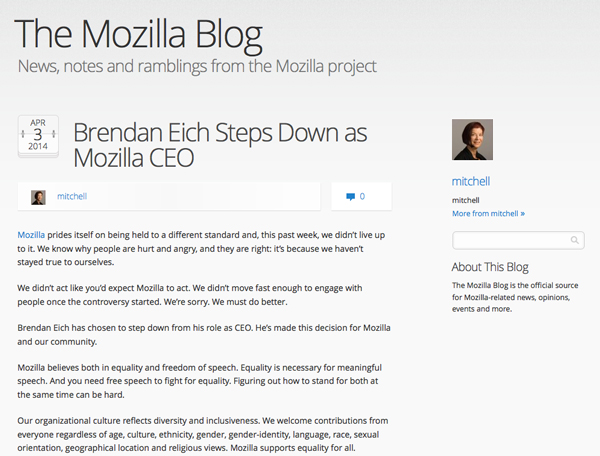Click the paragraph starting "We didn't act like"

pyautogui.click(x=200, y=294)
